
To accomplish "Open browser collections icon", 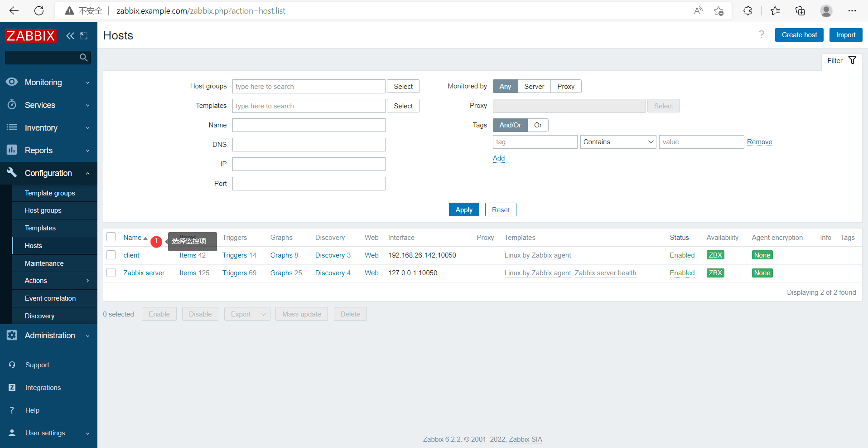I will pos(800,11).
